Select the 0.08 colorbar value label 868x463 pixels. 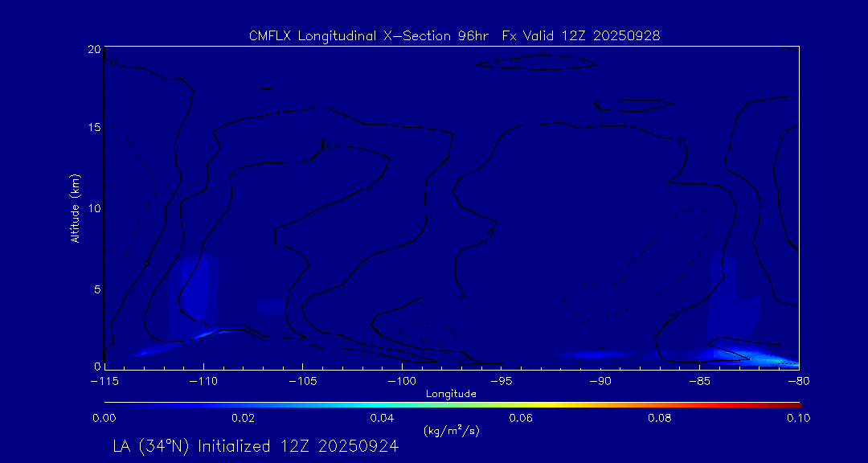(x=660, y=418)
